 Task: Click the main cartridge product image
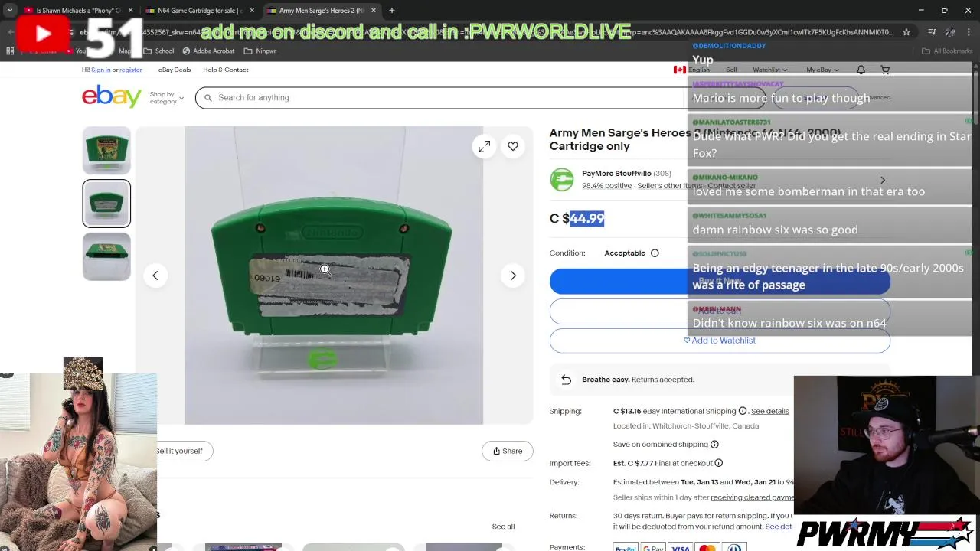pyautogui.click(x=334, y=275)
